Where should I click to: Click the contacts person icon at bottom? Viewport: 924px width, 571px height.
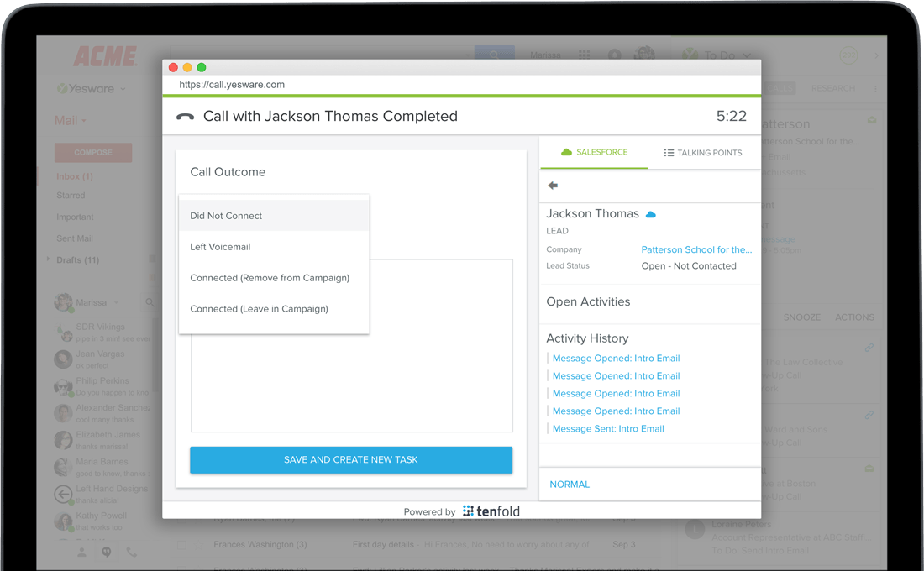(x=82, y=553)
